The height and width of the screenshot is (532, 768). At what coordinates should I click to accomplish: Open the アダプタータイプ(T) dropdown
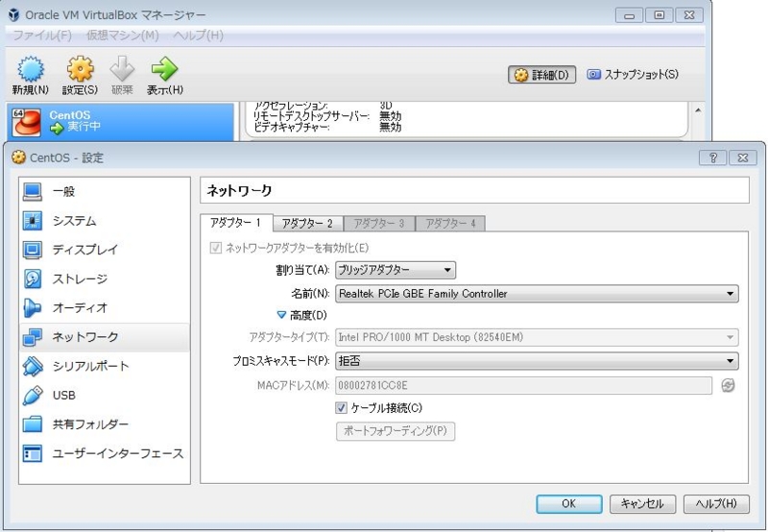coord(537,337)
